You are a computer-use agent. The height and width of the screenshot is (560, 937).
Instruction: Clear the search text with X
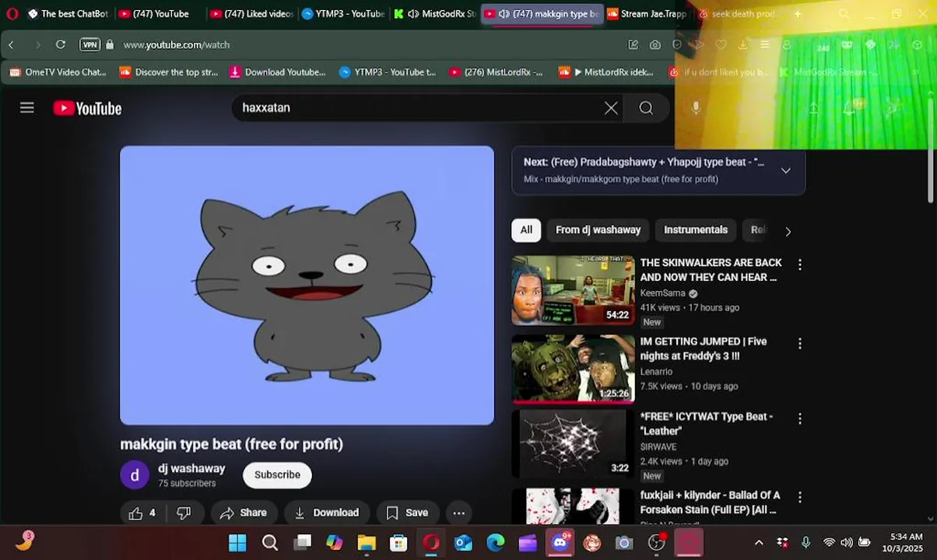pyautogui.click(x=611, y=108)
